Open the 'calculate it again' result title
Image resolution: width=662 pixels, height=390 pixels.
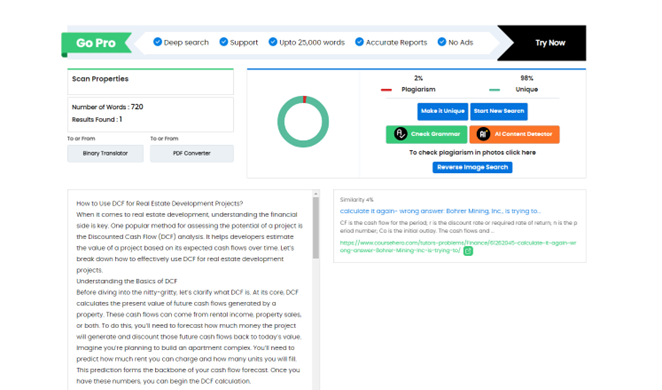pos(440,211)
